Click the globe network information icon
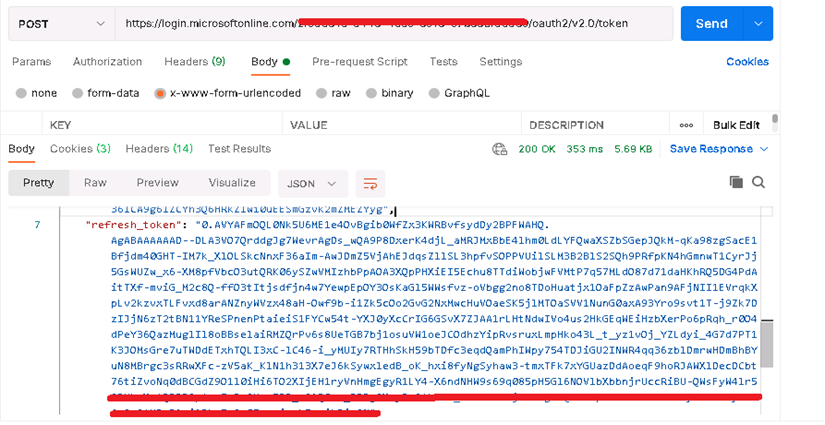The height and width of the screenshot is (425, 825). click(x=500, y=149)
